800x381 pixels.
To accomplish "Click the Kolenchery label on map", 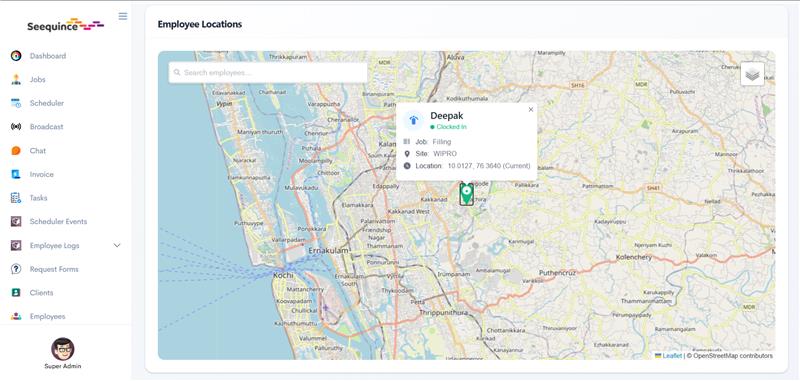I will (634, 258).
